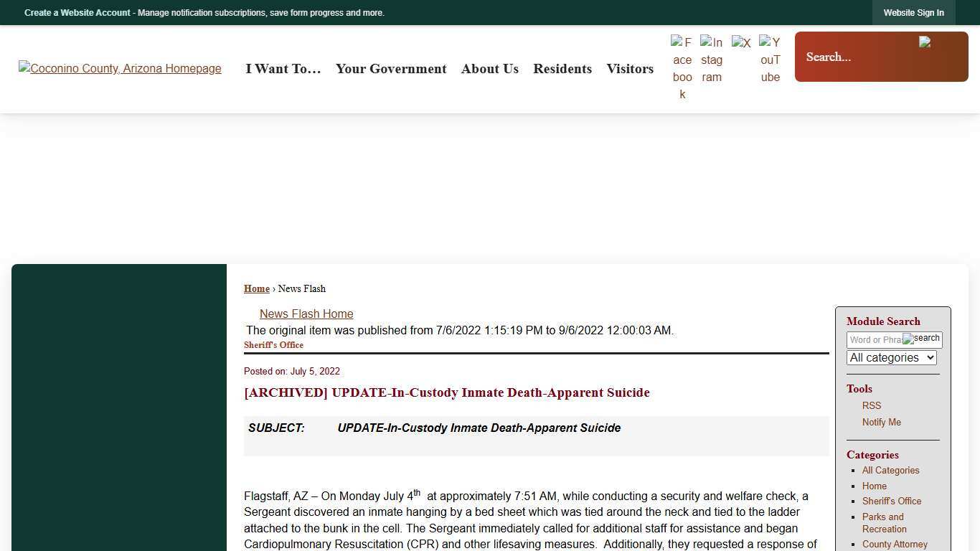Open the Your Government menu

pyautogui.click(x=391, y=69)
